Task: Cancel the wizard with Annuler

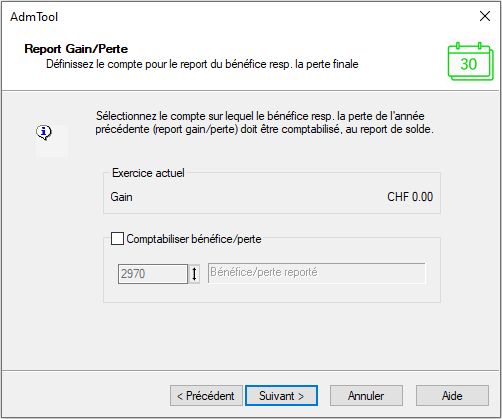Action: (366, 396)
